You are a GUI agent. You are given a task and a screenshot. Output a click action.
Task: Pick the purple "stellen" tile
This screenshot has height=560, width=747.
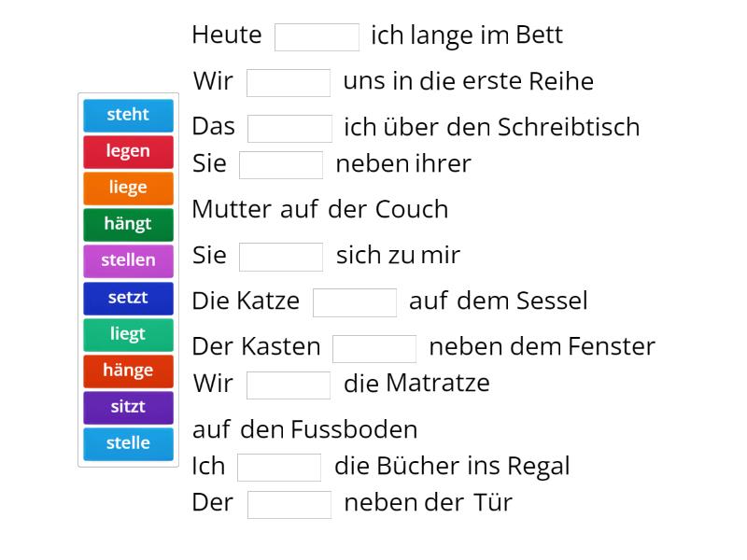(x=127, y=260)
